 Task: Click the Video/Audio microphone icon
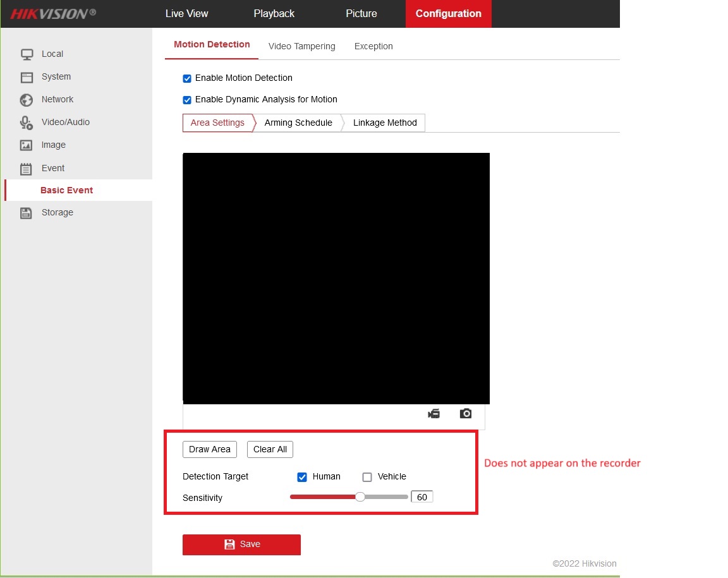[x=27, y=123]
